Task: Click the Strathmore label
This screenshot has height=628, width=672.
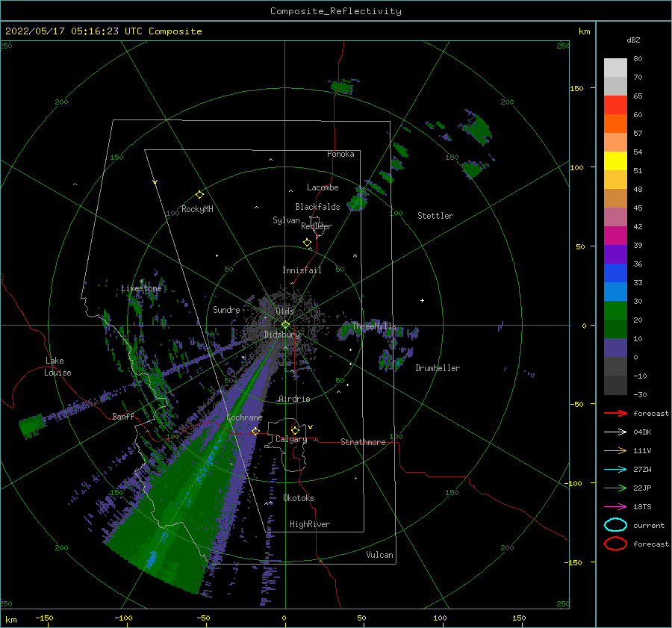Action: [363, 442]
